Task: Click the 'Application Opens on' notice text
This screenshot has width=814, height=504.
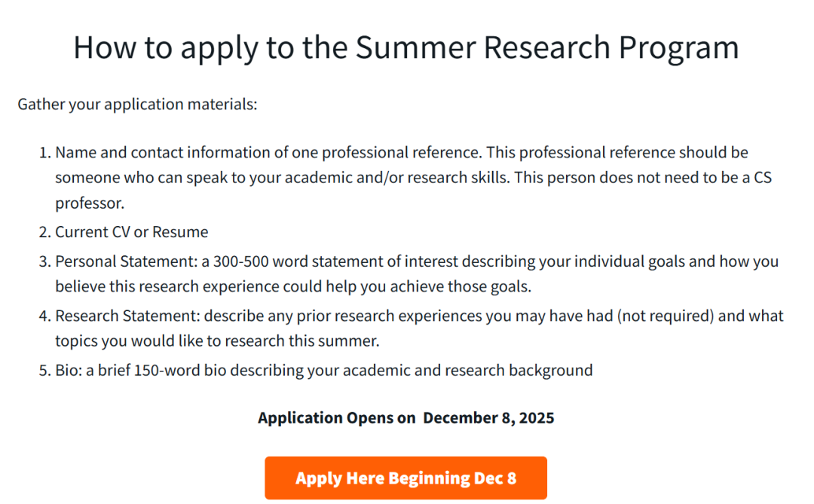Action: 336,418
